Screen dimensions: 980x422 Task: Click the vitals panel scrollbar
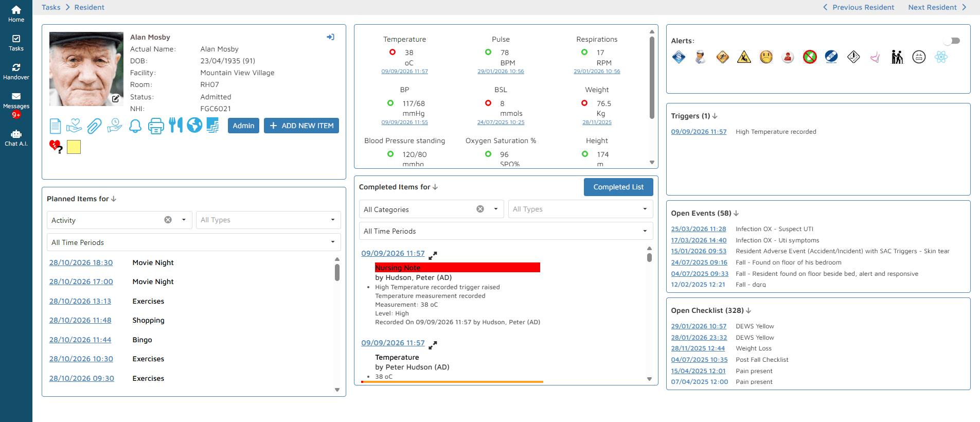[x=652, y=77]
